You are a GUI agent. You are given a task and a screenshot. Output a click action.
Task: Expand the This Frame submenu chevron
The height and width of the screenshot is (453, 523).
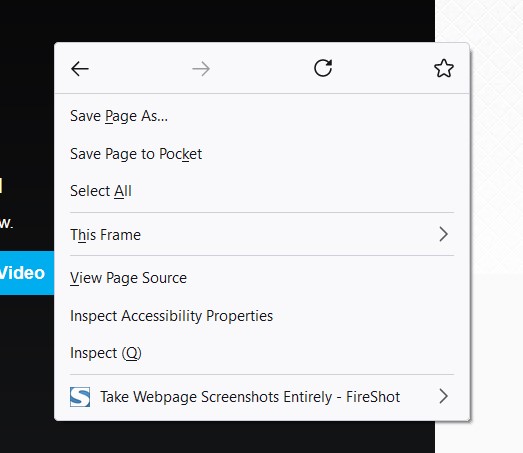pyautogui.click(x=443, y=234)
